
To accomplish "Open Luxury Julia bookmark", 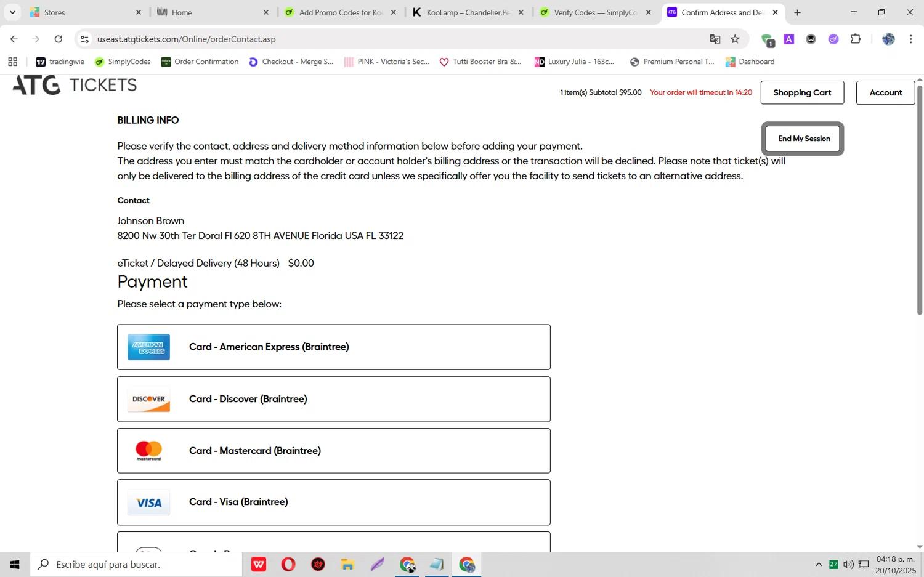I will [574, 62].
